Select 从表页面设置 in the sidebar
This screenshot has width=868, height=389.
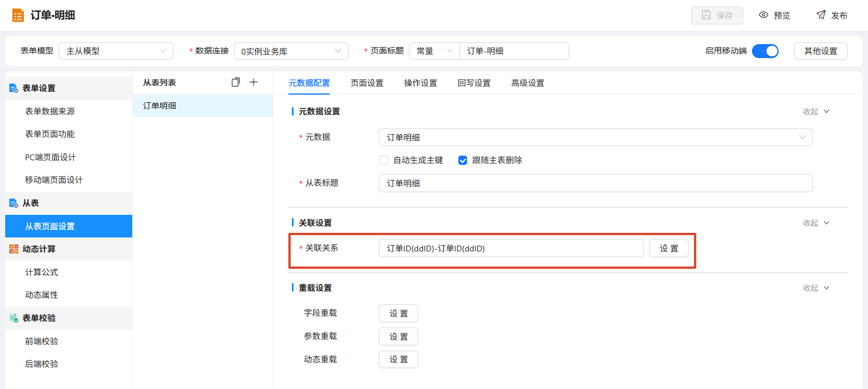(x=68, y=226)
